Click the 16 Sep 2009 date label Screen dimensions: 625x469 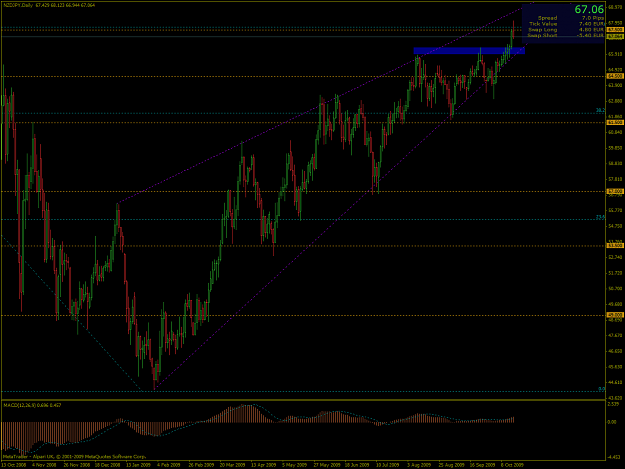pyautogui.click(x=482, y=465)
